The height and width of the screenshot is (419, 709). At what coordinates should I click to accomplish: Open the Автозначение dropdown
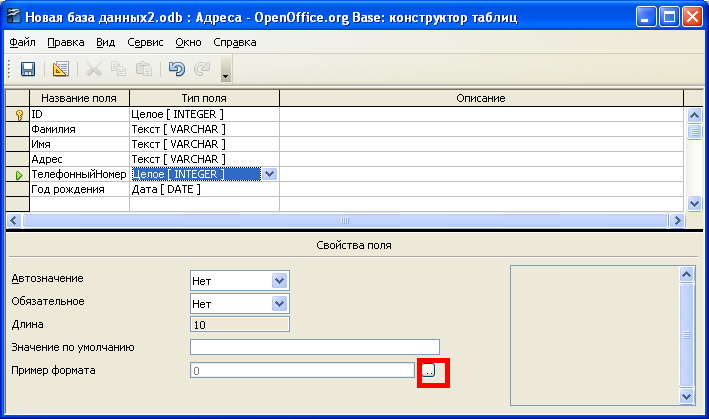click(x=279, y=281)
